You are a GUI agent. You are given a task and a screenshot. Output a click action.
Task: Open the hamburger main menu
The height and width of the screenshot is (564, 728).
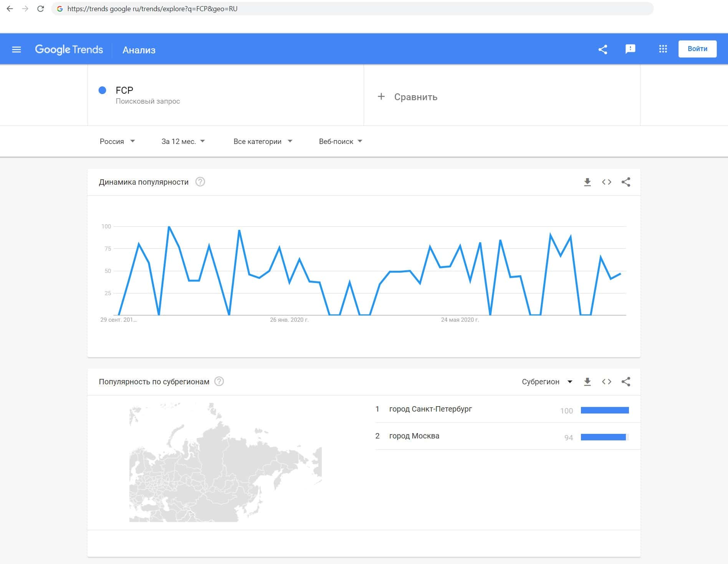[x=17, y=50]
